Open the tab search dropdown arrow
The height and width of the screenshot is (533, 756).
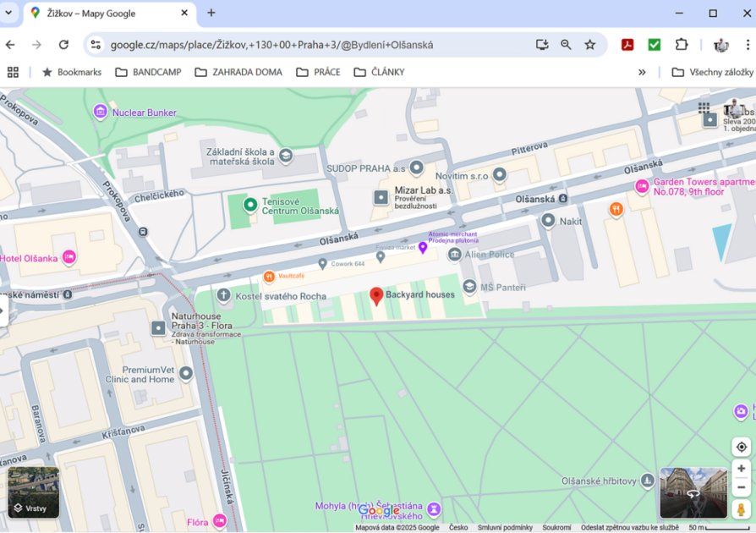(x=8, y=13)
